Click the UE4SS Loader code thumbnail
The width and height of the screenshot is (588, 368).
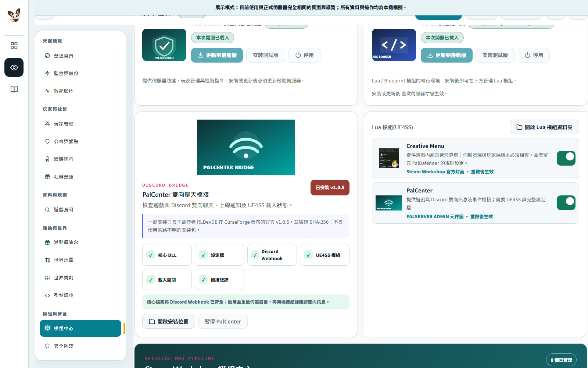(x=394, y=45)
